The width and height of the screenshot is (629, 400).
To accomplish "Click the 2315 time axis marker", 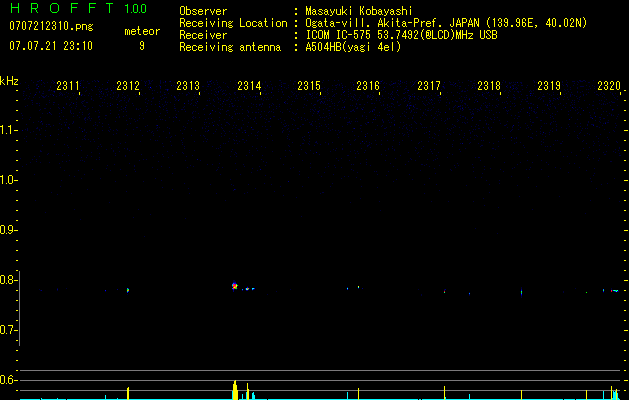I will 309,85.
